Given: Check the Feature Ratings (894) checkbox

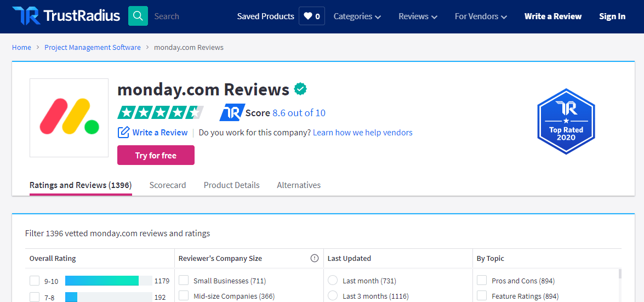Looking at the screenshot, I should (482, 295).
